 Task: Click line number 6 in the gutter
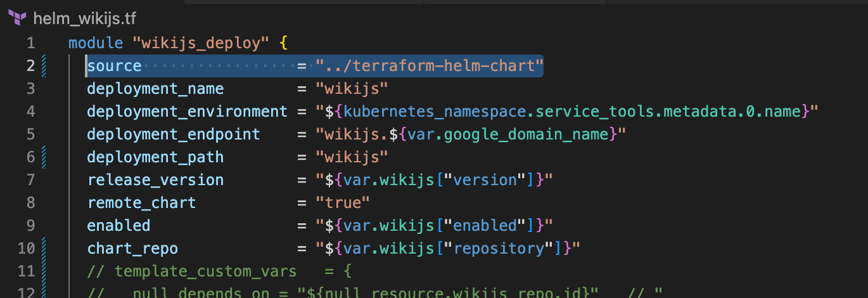pyautogui.click(x=31, y=157)
